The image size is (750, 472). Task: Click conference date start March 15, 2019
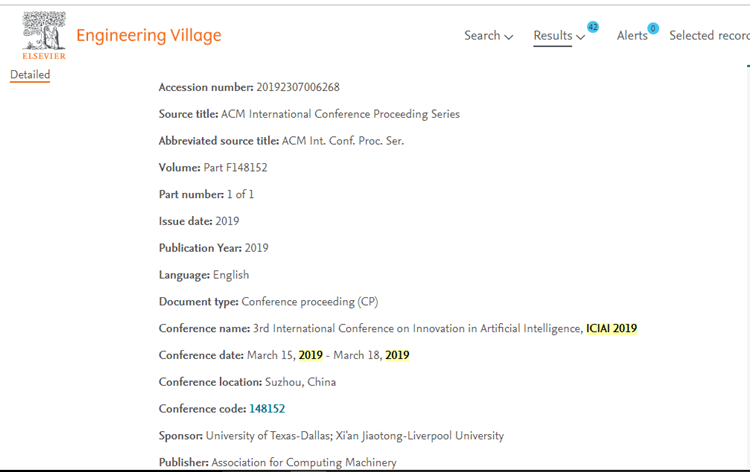pos(285,355)
